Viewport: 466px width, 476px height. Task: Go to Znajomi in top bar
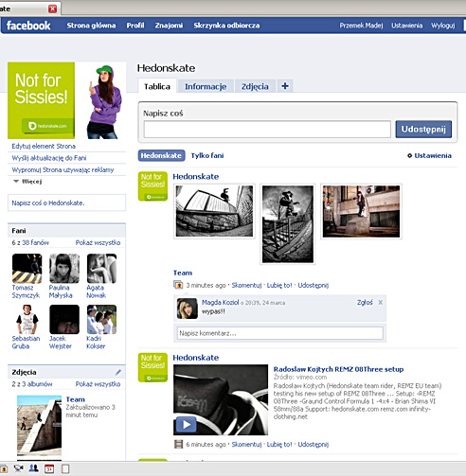[x=169, y=26]
